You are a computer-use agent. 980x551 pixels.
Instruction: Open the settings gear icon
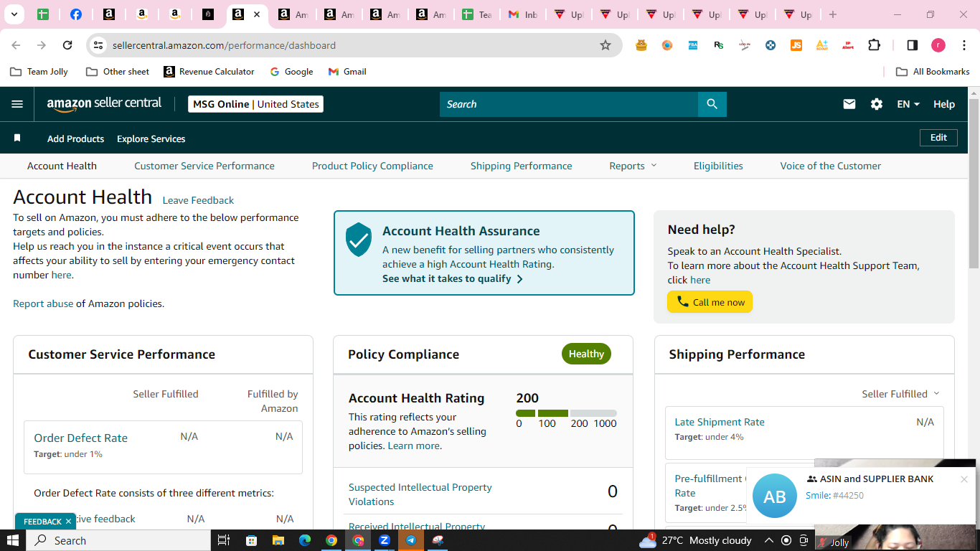(877, 104)
